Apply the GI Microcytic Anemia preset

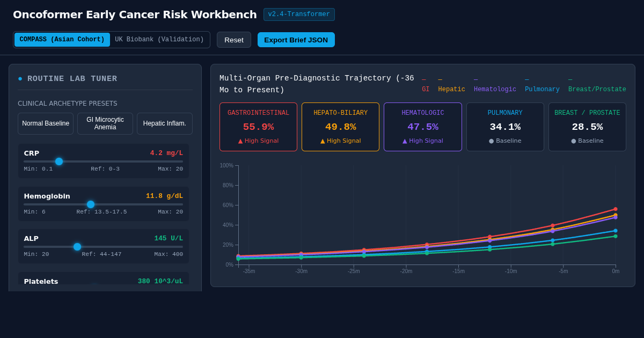coord(105,123)
